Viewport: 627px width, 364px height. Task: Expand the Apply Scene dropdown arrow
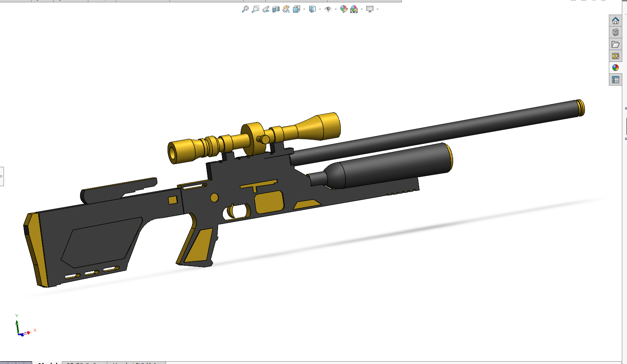point(362,9)
